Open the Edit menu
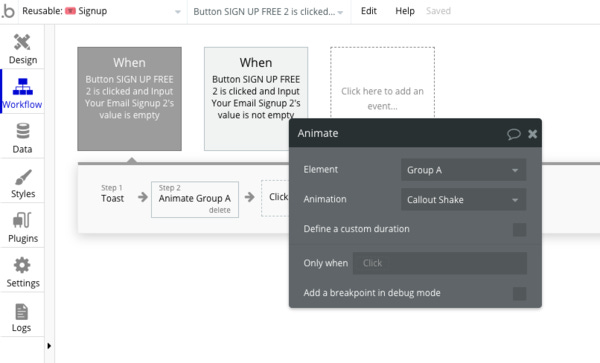This screenshot has height=363, width=600. click(x=368, y=11)
